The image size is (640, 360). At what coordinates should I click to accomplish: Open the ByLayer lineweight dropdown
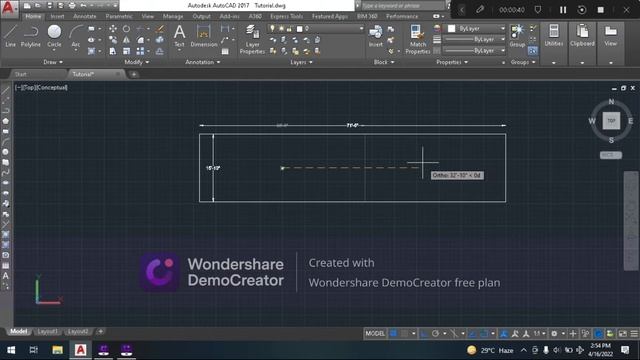pyautogui.click(x=474, y=39)
